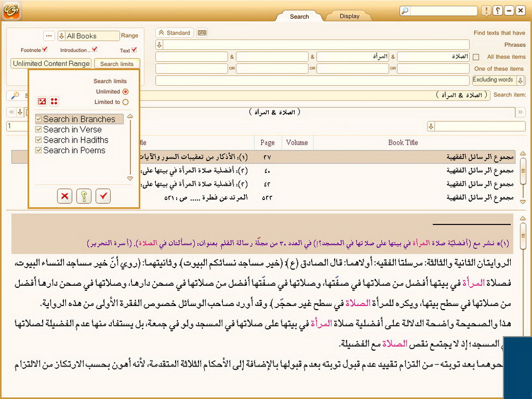Click the All these items field containing المرأة
532x399 pixels.
pyautogui.click(x=353, y=57)
